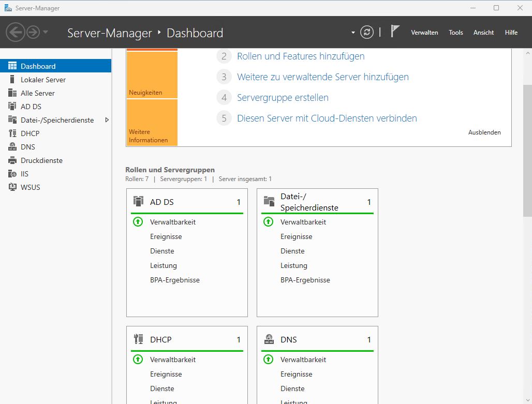Open navigation history dropdown arrow
Viewport: 532px width, 404px height.
46,32
